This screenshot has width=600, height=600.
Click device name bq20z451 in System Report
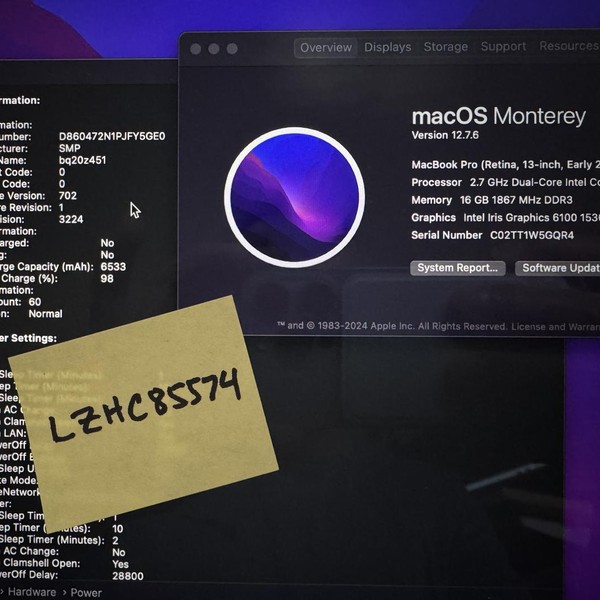tap(83, 160)
